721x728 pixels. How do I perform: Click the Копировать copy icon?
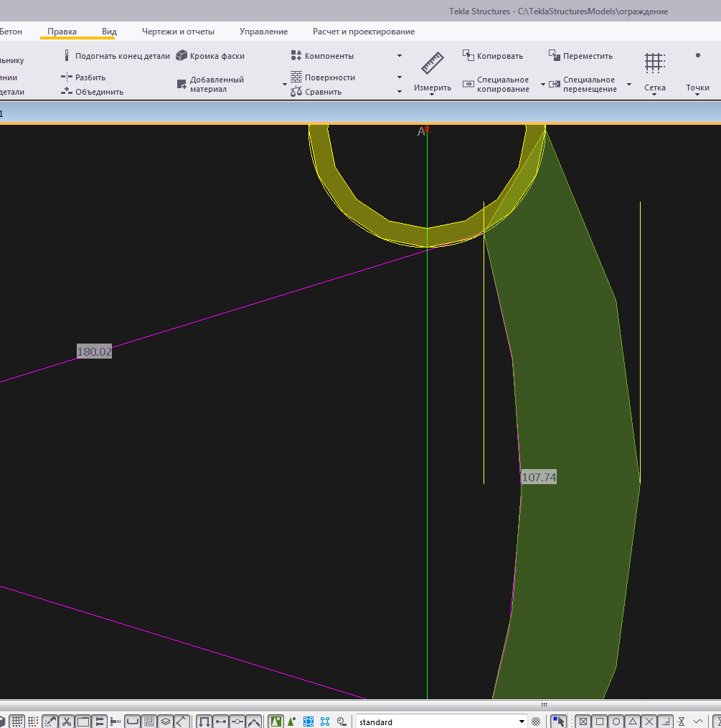pyautogui.click(x=468, y=55)
